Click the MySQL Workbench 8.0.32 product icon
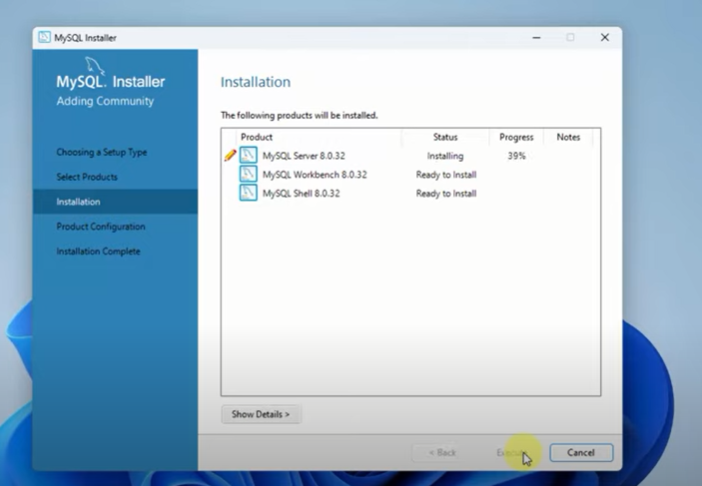This screenshot has width=702, height=486. 248,174
